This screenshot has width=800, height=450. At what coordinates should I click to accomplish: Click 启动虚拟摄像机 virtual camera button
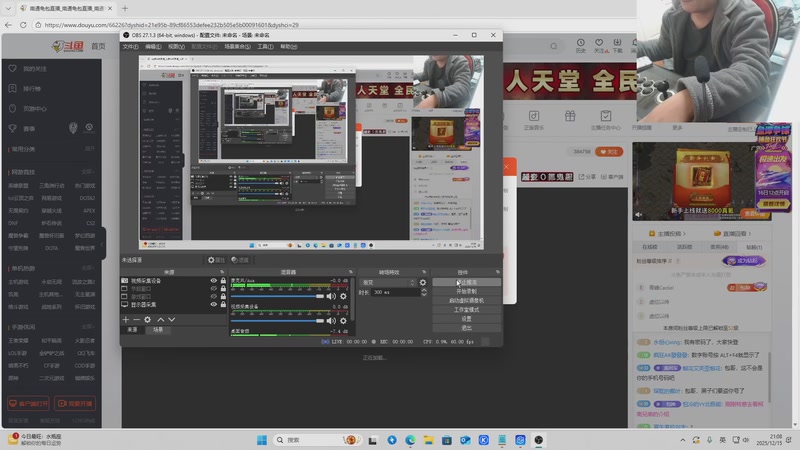(x=466, y=301)
